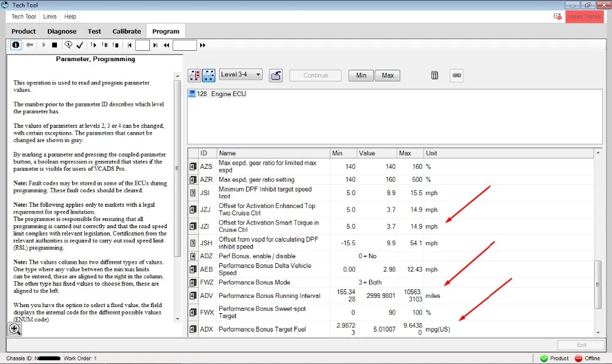Switch to the Diagnose tab
The width and height of the screenshot is (612, 364).
tap(62, 31)
